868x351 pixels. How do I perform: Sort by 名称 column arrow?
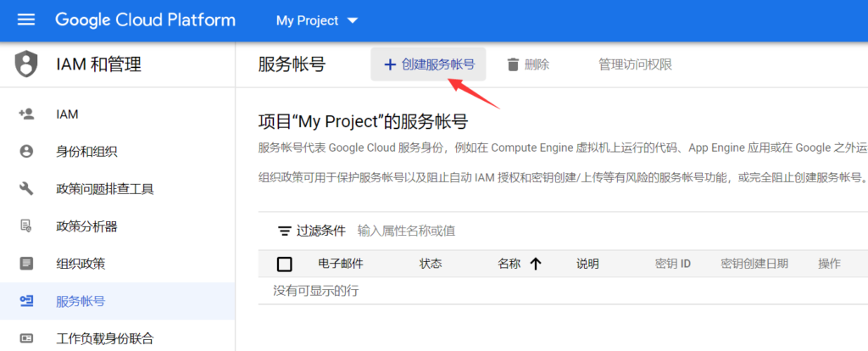[x=535, y=264]
